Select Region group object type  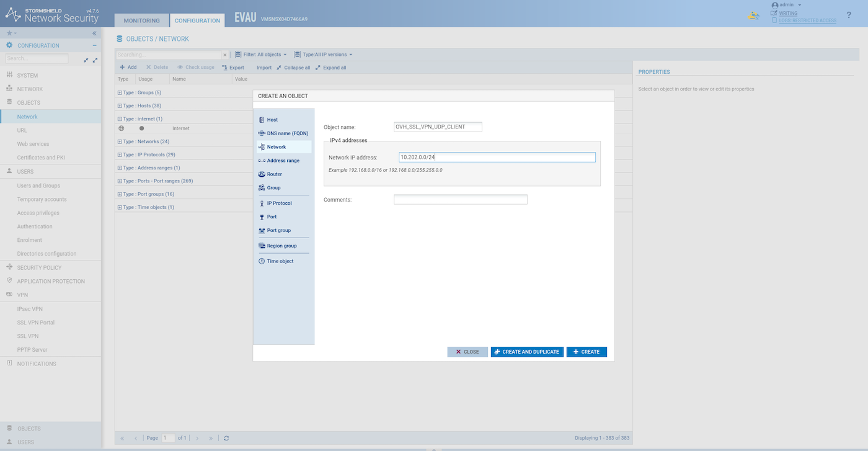(x=281, y=246)
